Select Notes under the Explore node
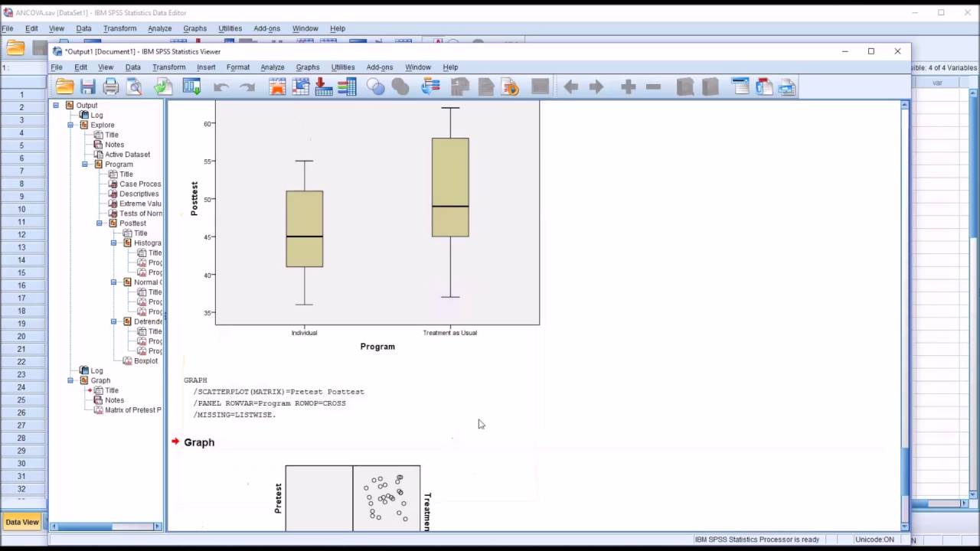 [x=114, y=145]
